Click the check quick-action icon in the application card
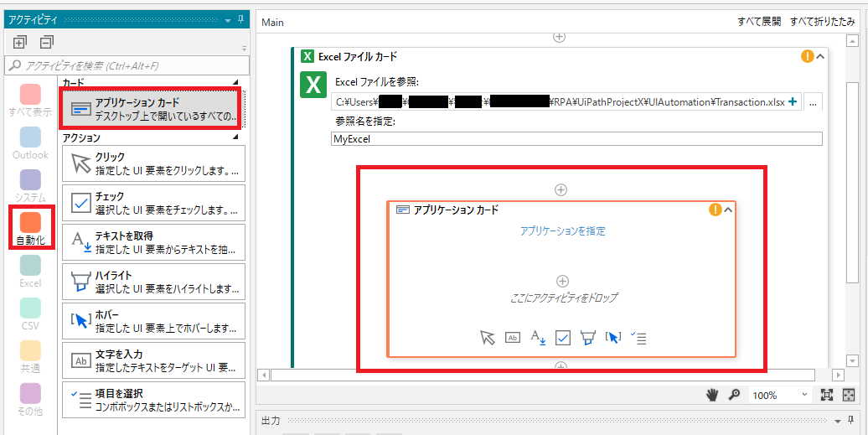Image resolution: width=868 pixels, height=435 pixels. (x=563, y=338)
